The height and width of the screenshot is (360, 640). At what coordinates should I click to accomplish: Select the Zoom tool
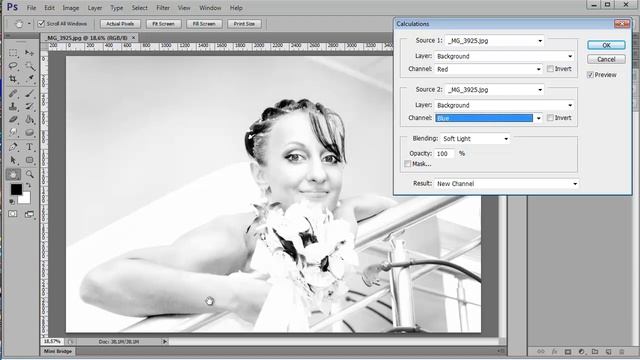click(29, 174)
